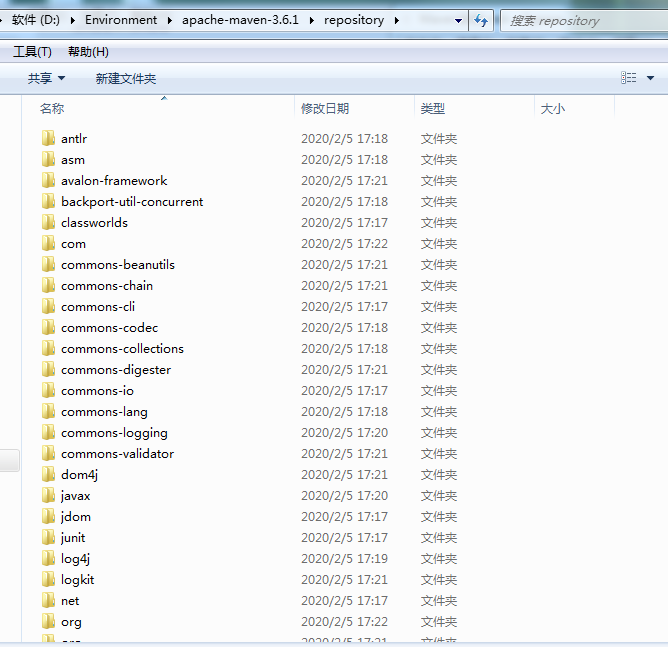Click the commons-chain folder icon
The height and width of the screenshot is (647, 668).
pos(48,285)
